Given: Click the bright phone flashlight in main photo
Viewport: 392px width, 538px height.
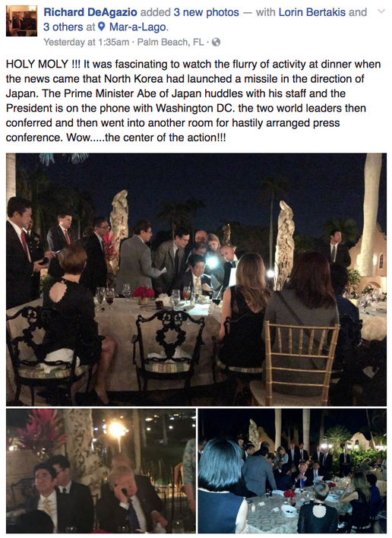Looking at the screenshot, I should coord(212,262).
